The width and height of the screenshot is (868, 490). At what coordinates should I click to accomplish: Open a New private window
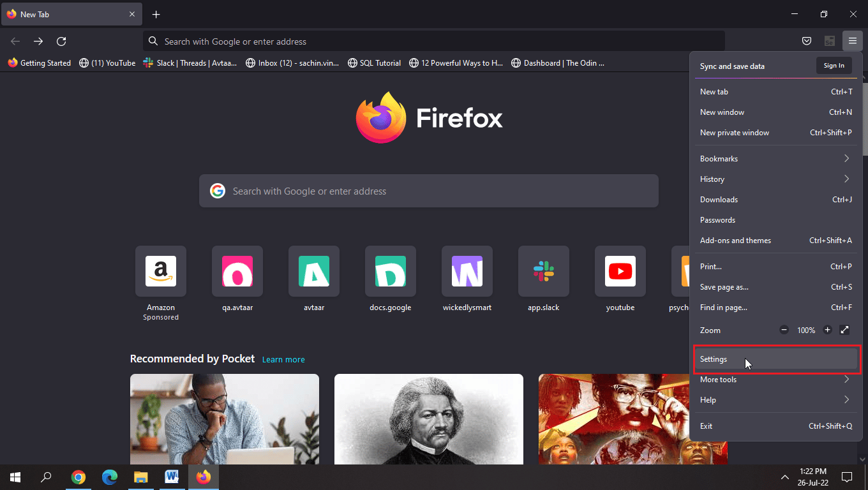click(775, 132)
